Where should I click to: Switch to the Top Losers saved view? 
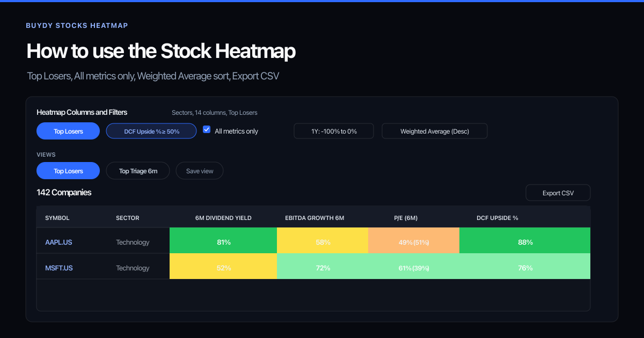point(68,171)
